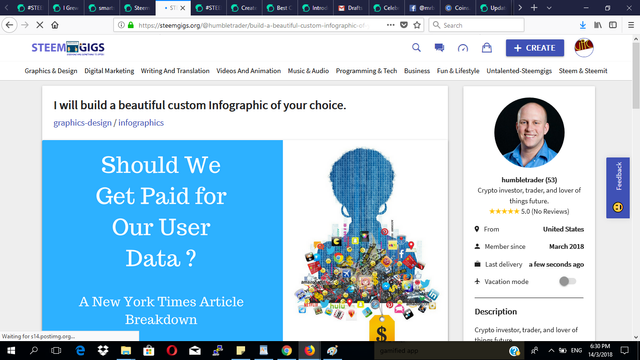Open Fun & Lifestyle category
Image resolution: width=640 pixels, height=360 pixels.
pos(458,71)
